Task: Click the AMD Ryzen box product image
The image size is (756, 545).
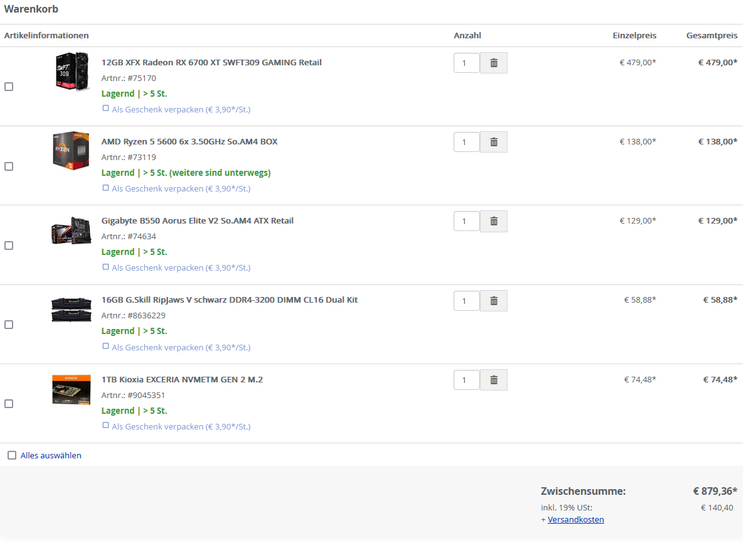Action: click(x=70, y=151)
